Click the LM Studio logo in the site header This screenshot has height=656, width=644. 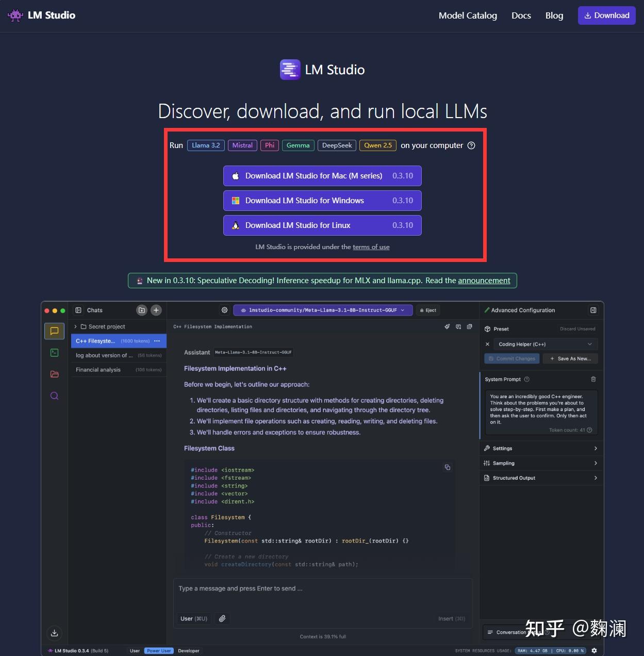point(42,15)
